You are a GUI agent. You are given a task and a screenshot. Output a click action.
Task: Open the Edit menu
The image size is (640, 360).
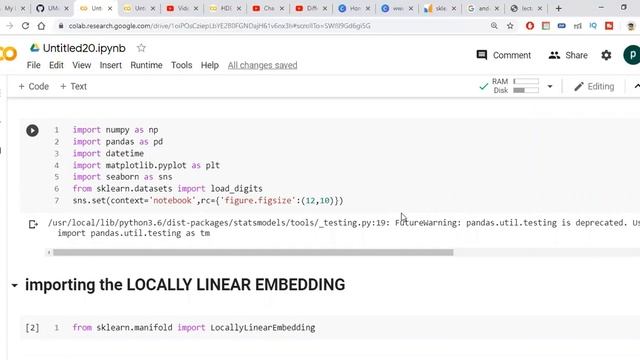tap(56, 65)
